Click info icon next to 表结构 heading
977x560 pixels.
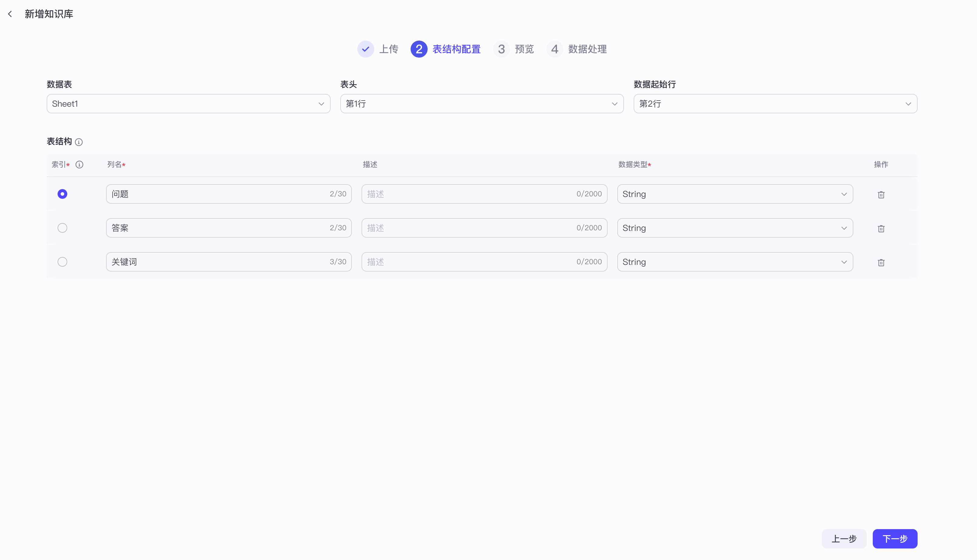coord(79,142)
